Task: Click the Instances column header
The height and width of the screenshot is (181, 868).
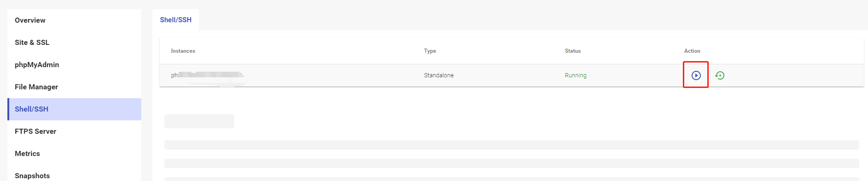Action: point(183,51)
